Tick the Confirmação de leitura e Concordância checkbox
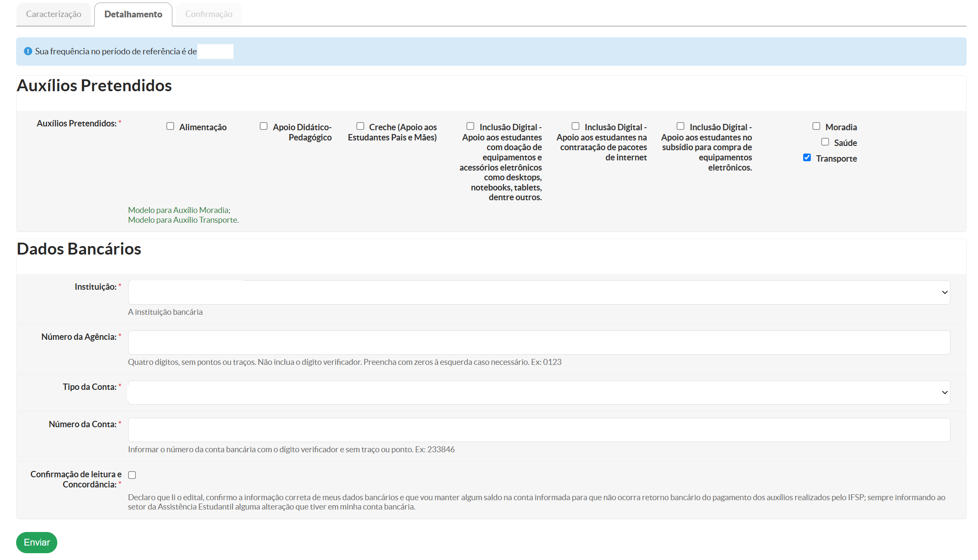Image resolution: width=978 pixels, height=560 pixels. (132, 475)
